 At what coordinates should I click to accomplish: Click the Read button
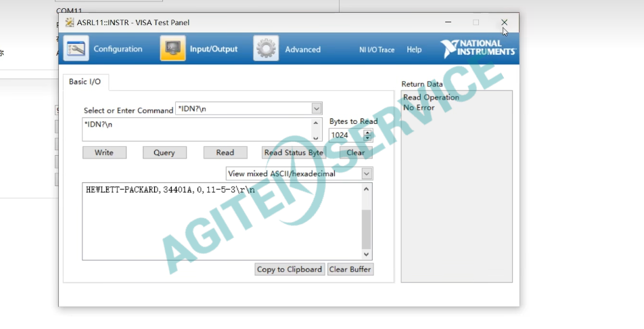(x=225, y=152)
